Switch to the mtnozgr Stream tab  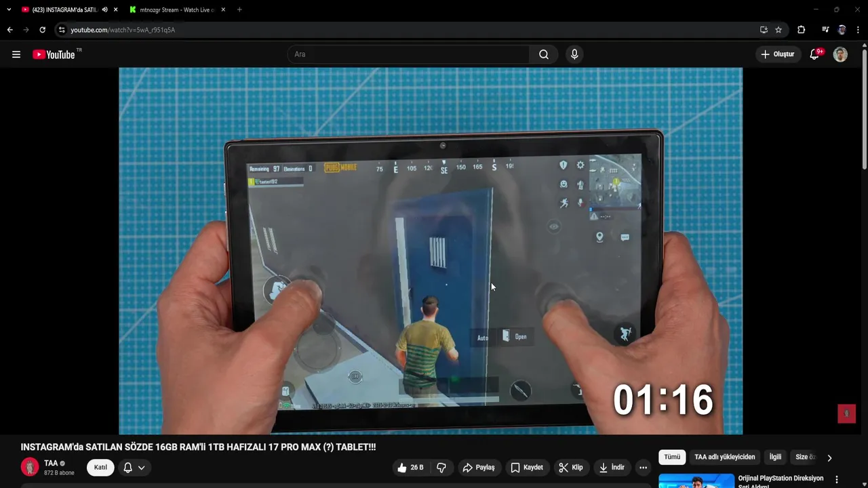pos(176,9)
